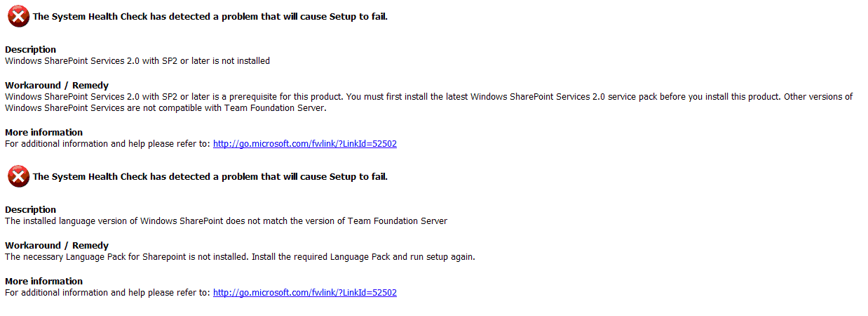The image size is (868, 316).
Task: Click the installed language version mismatch description
Action: [226, 221]
